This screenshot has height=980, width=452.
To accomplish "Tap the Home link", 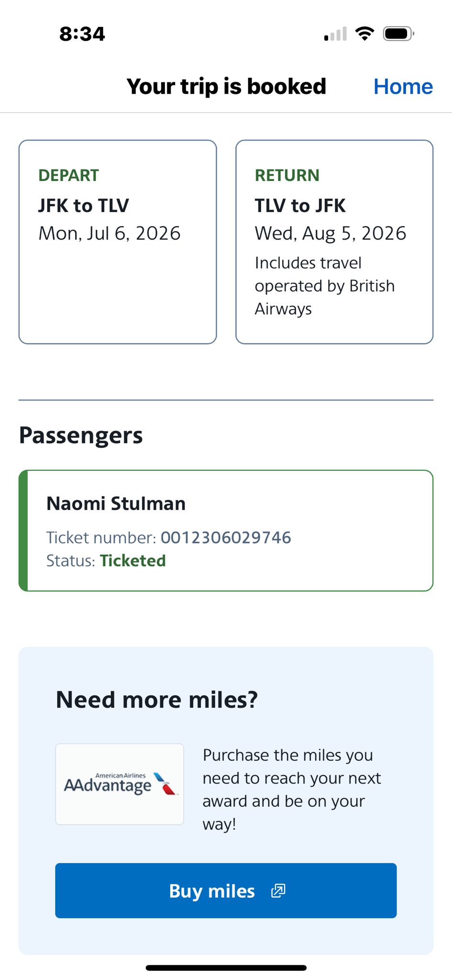I will [x=403, y=87].
